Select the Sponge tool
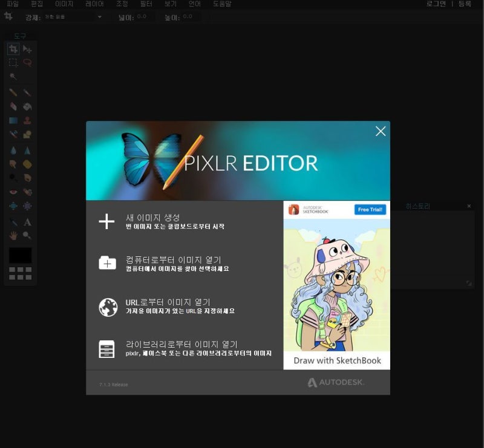Image resolution: width=484 pixels, height=448 pixels. 27,164
